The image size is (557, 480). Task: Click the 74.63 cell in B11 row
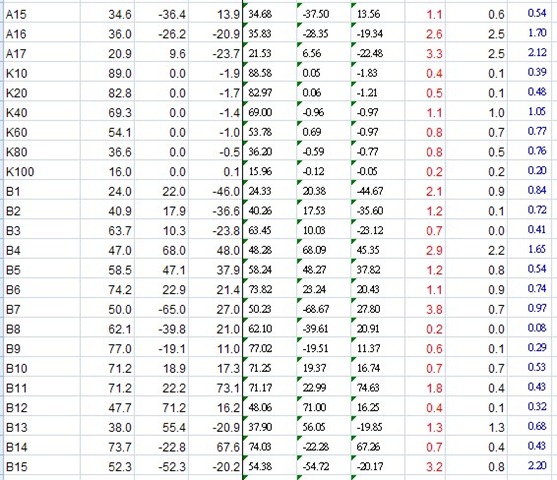368,388
